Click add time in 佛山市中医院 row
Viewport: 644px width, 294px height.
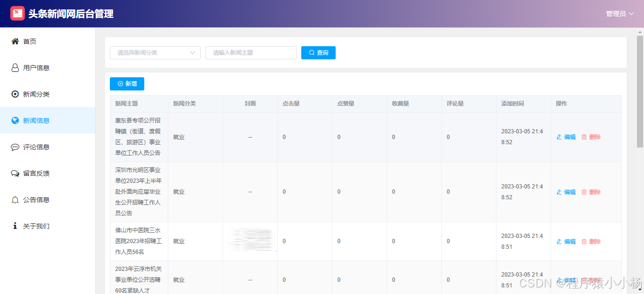(522, 241)
